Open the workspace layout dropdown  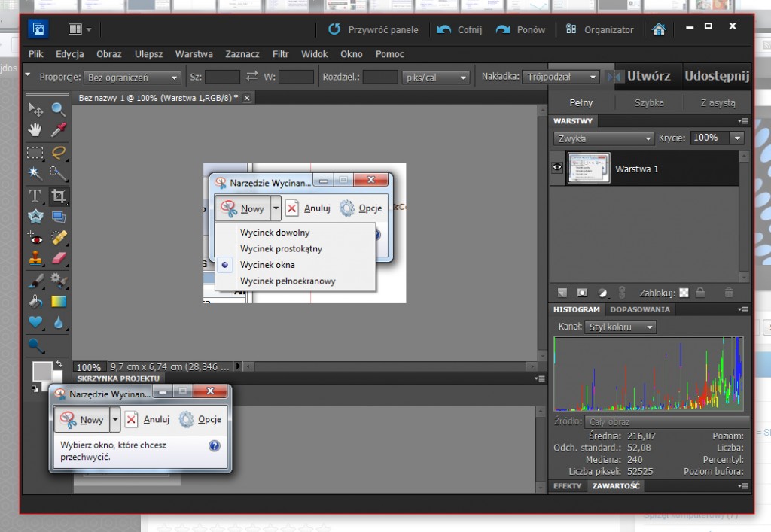79,29
